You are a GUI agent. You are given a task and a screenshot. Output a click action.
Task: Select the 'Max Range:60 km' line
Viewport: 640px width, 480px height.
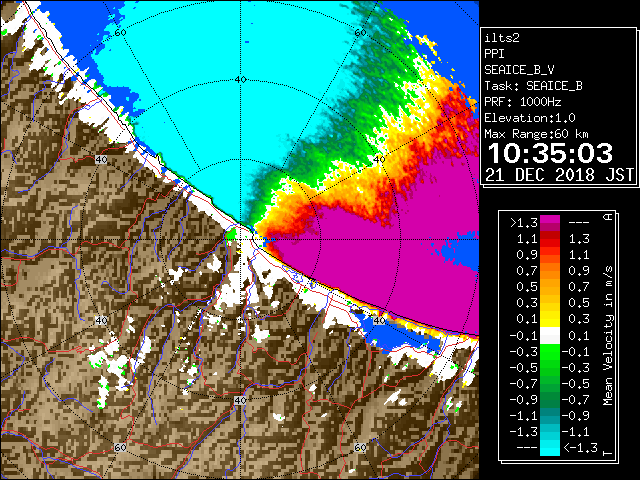coord(536,134)
